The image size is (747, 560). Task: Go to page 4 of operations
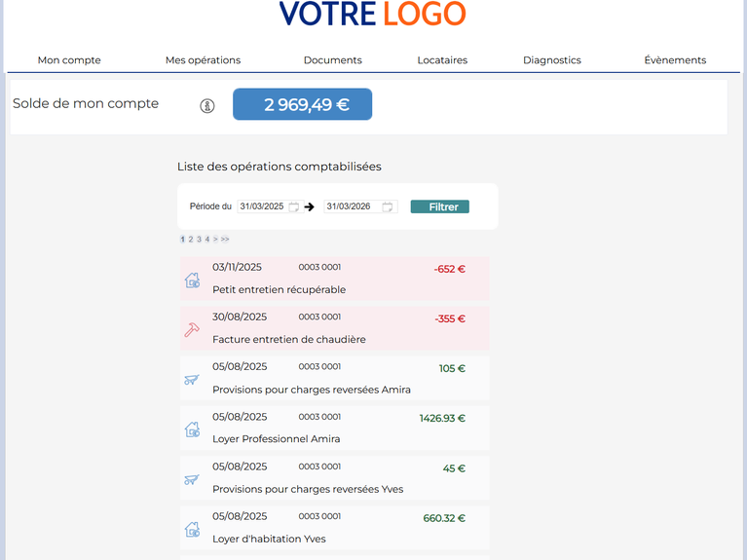coord(207,240)
